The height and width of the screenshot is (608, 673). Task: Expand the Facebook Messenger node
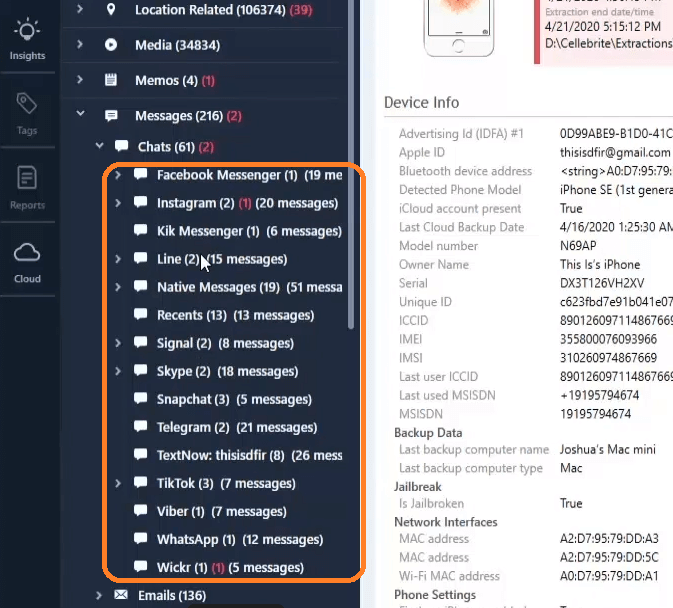[x=118, y=175]
